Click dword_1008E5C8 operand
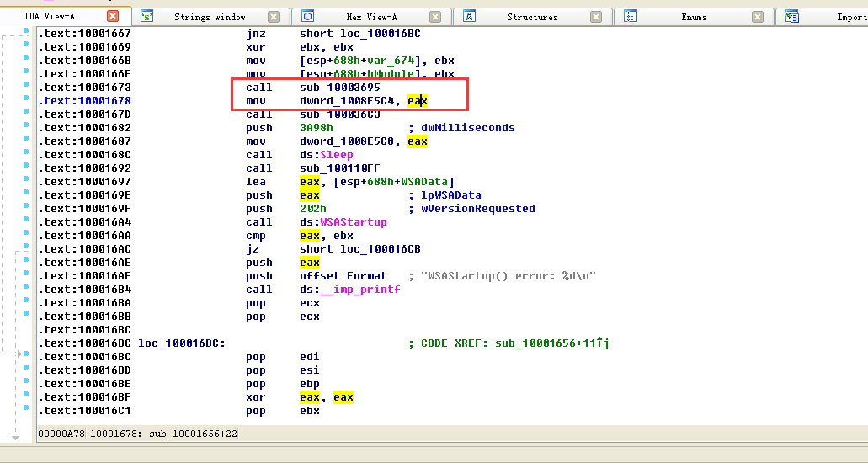This screenshot has height=463, width=868. pyautogui.click(x=347, y=141)
